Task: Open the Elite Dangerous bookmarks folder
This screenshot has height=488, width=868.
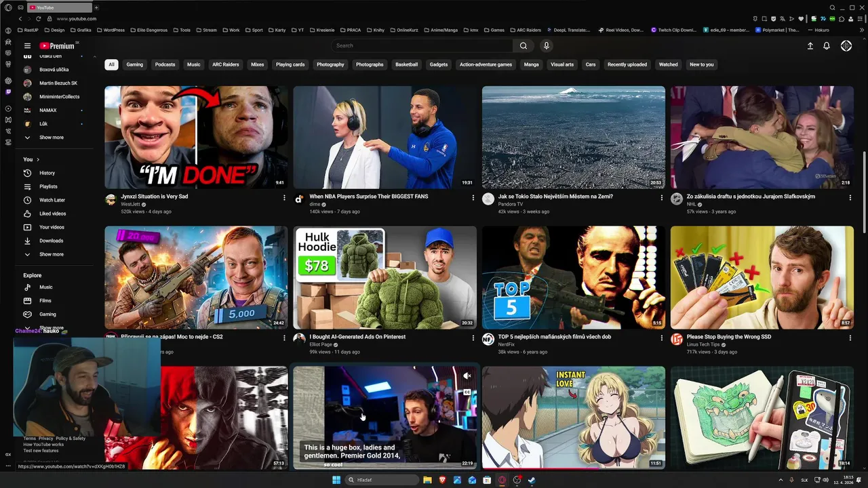Action: 149,30
